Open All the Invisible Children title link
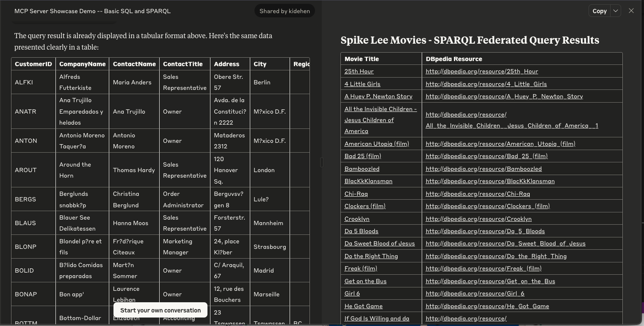 pos(381,120)
